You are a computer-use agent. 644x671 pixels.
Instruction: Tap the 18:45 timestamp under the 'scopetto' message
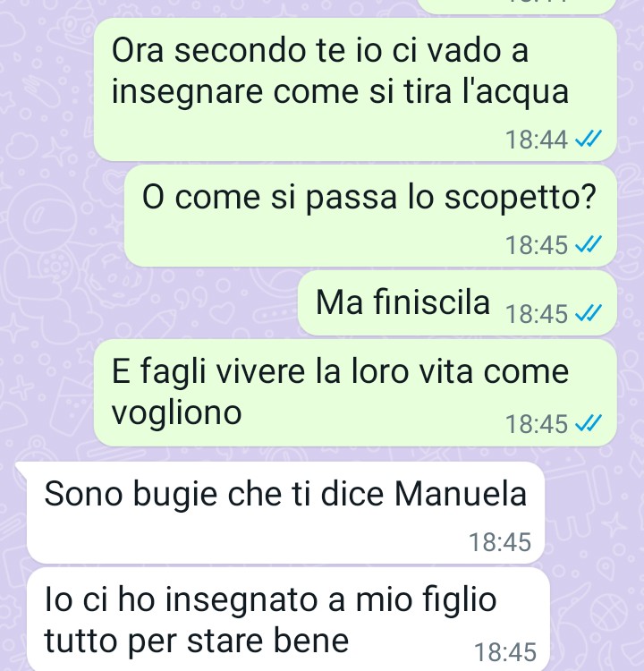point(536,245)
